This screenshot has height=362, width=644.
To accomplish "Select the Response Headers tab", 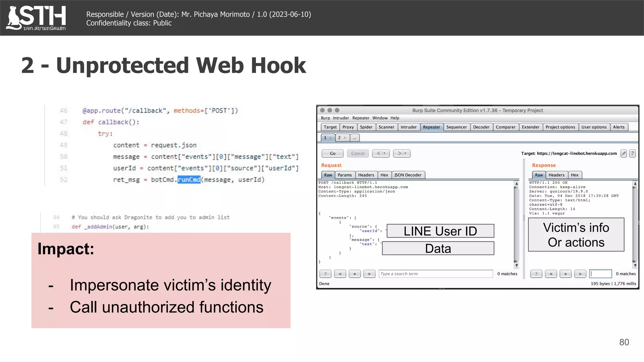I will tap(557, 175).
